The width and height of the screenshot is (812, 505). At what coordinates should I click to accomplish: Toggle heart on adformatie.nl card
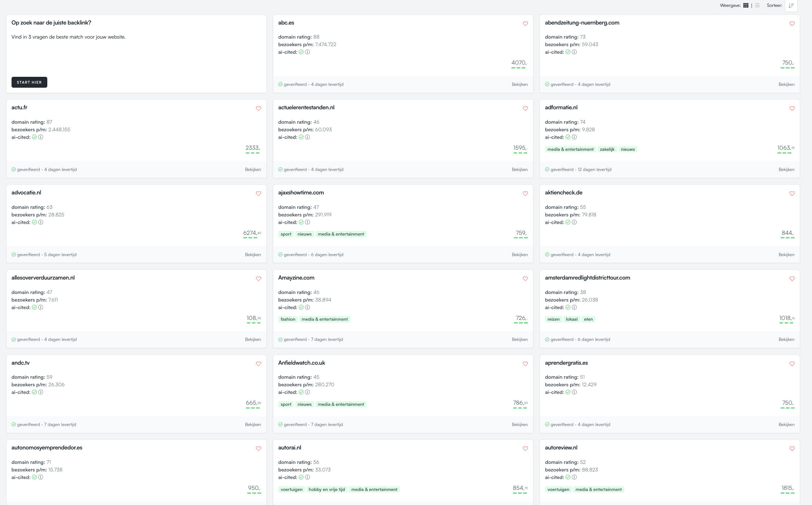click(792, 109)
